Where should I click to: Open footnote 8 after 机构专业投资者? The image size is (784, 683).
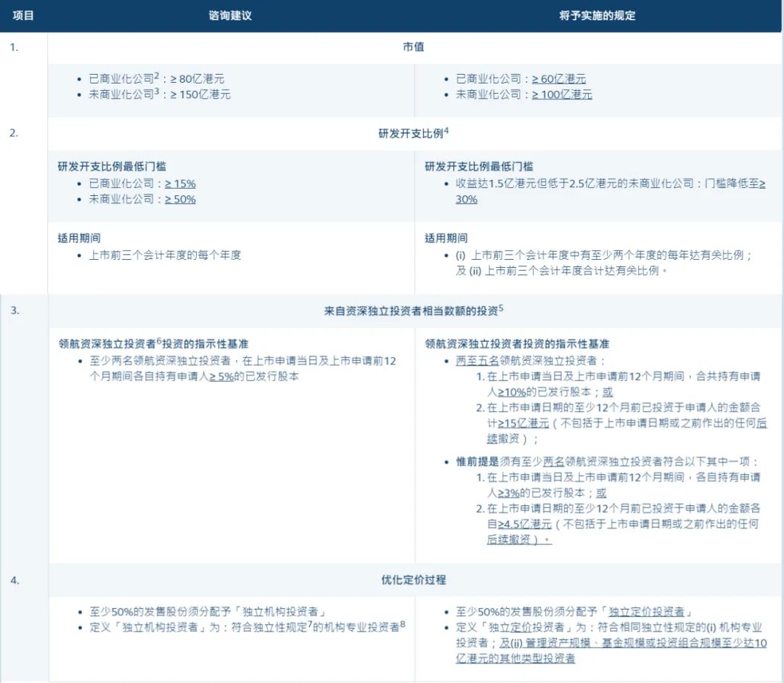pyautogui.click(x=403, y=623)
